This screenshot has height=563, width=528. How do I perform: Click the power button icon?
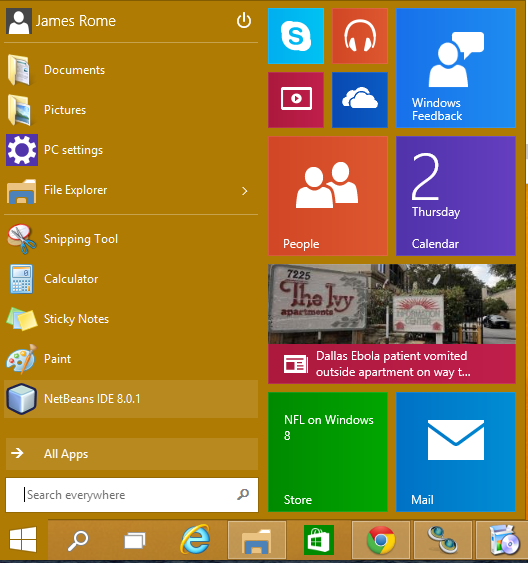[x=244, y=20]
